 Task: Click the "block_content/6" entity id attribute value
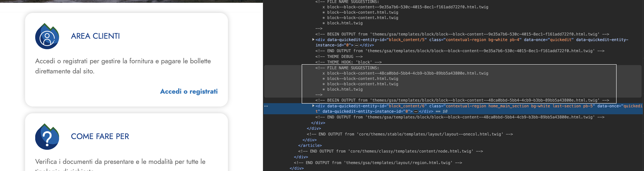coord(407,106)
